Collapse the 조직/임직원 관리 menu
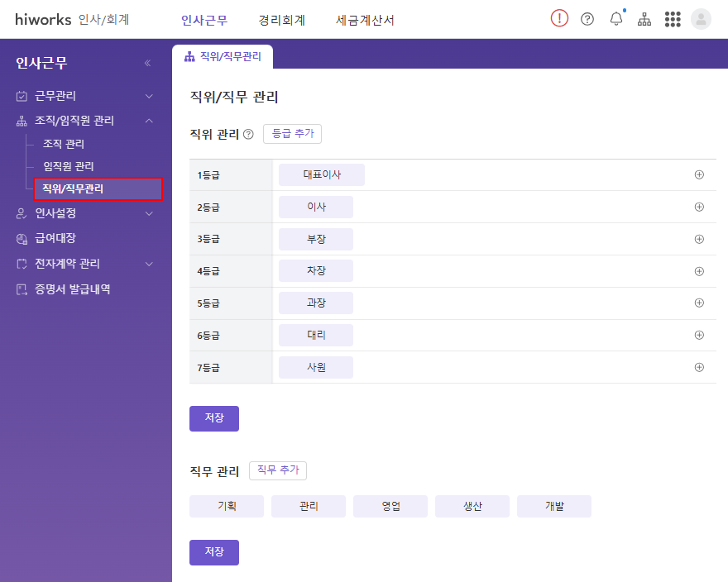This screenshot has width=728, height=582. (x=149, y=121)
